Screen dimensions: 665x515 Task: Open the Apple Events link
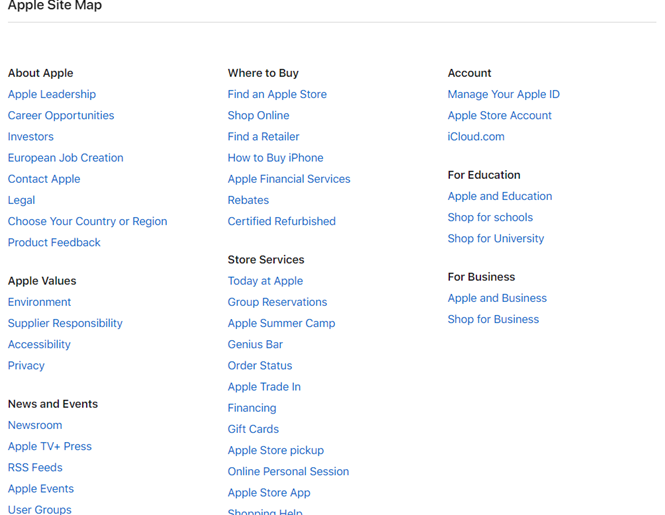tap(41, 489)
